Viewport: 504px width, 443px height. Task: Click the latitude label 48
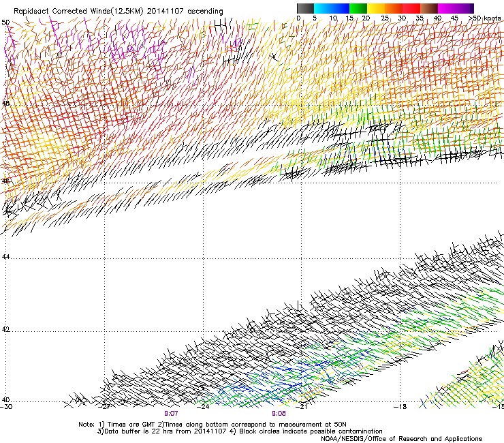click(5, 104)
